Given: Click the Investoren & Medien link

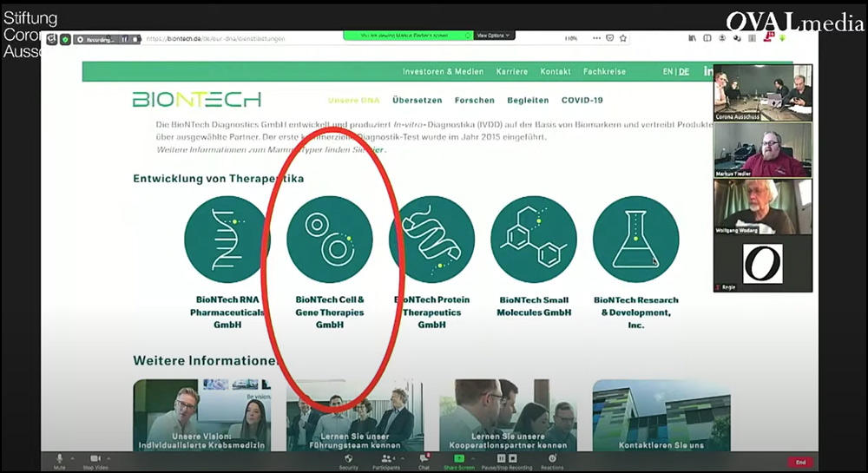Looking at the screenshot, I should click(443, 71).
